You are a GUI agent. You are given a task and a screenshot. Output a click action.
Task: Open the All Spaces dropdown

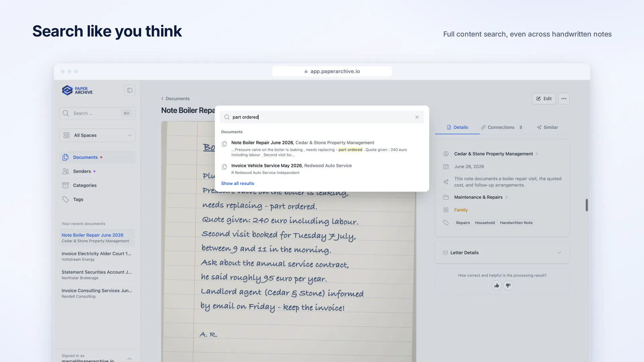tap(97, 135)
